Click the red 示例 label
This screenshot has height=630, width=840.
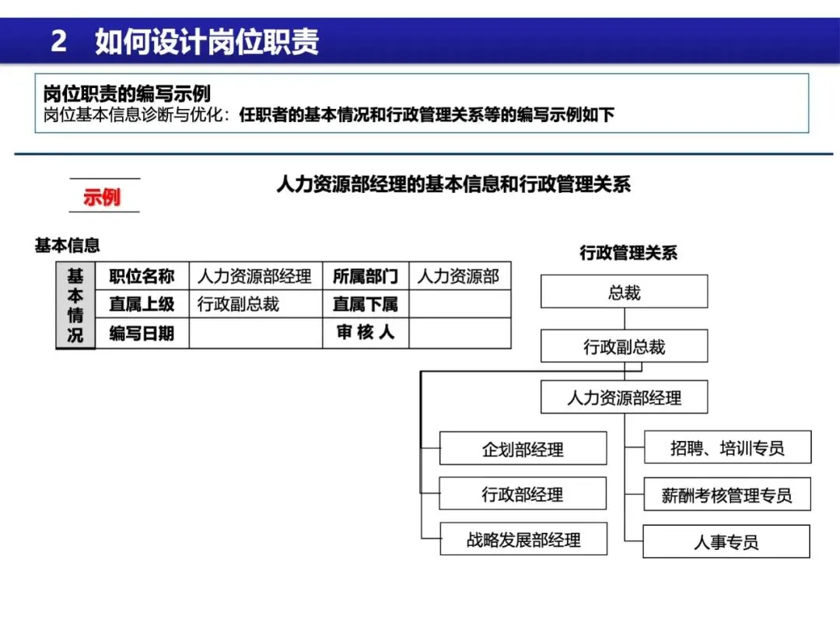coord(102,197)
